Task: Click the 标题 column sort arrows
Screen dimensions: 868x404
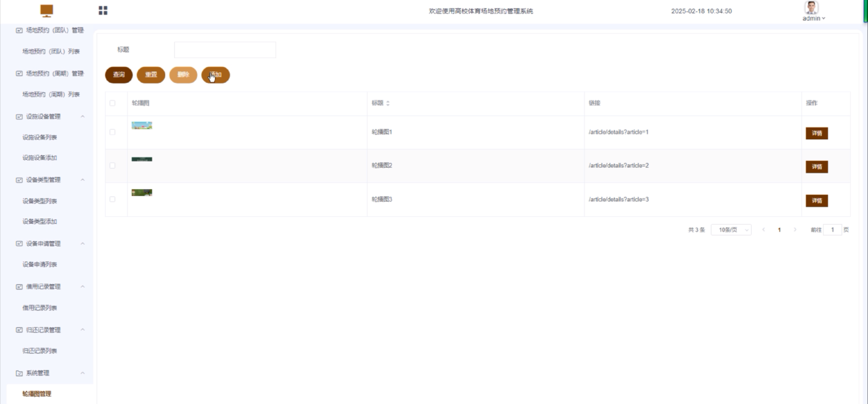Action: pyautogui.click(x=388, y=103)
